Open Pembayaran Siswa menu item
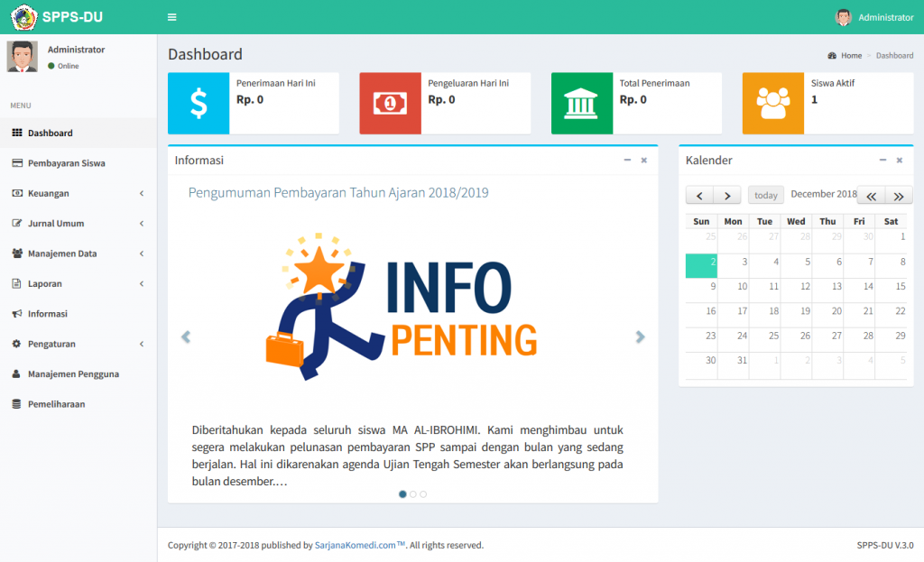 coord(79,162)
